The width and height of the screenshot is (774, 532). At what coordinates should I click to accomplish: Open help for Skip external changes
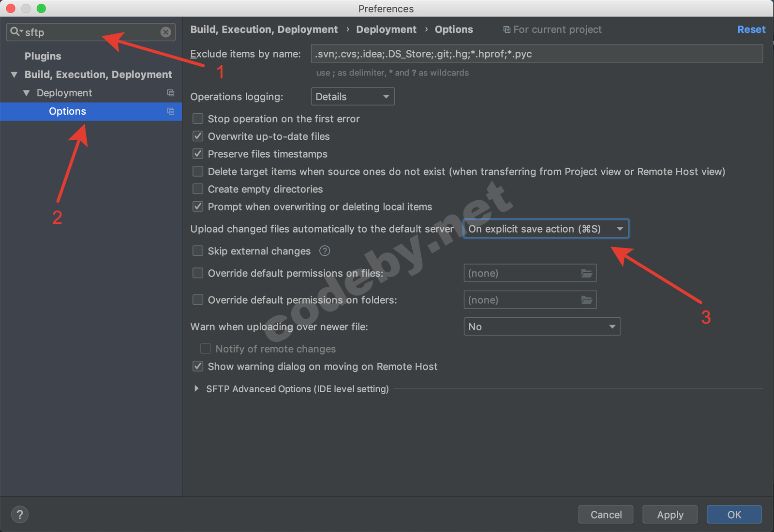(325, 251)
